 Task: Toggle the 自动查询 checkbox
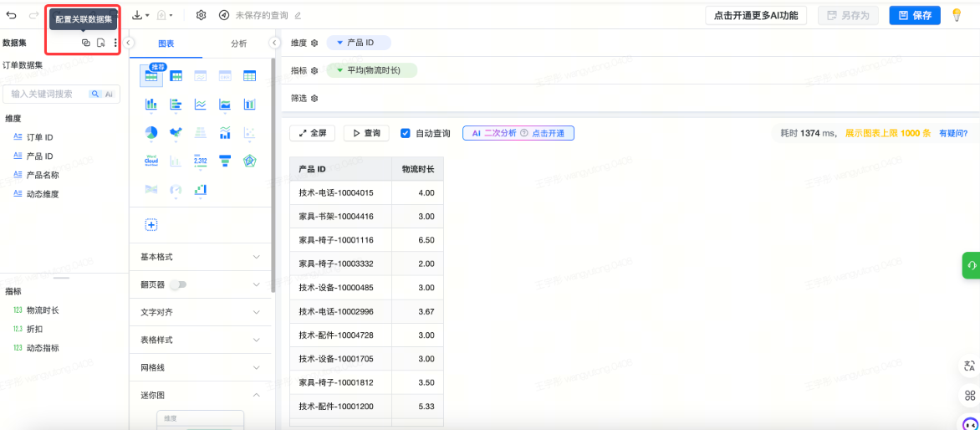406,133
